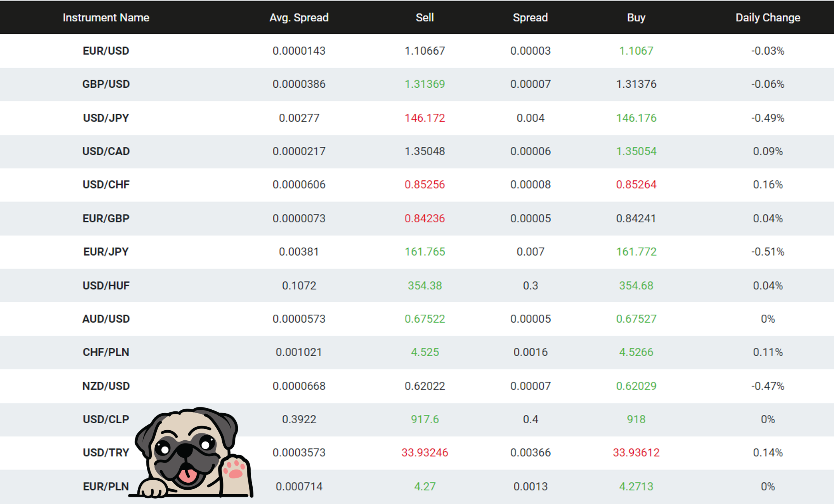Click EUR/PLN buy price 4.2713
The width and height of the screenshot is (834, 504).
(636, 487)
